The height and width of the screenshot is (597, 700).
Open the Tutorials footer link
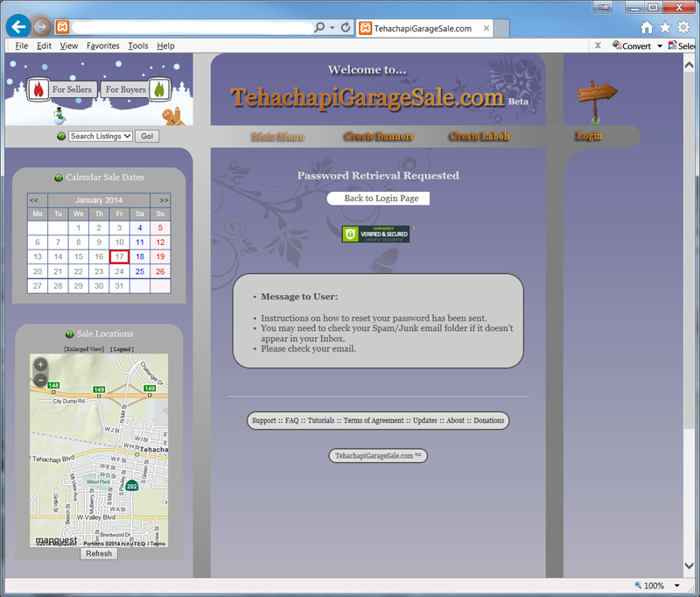coord(321,420)
